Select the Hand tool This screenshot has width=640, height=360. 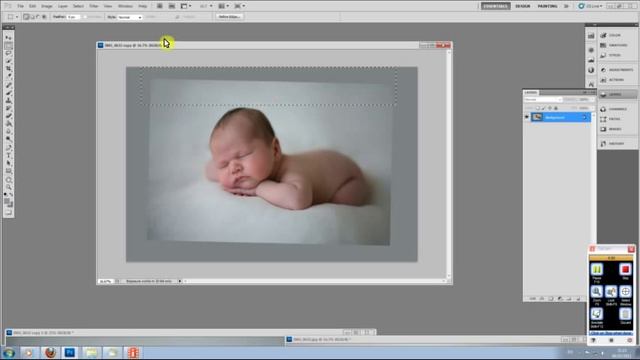point(9,180)
